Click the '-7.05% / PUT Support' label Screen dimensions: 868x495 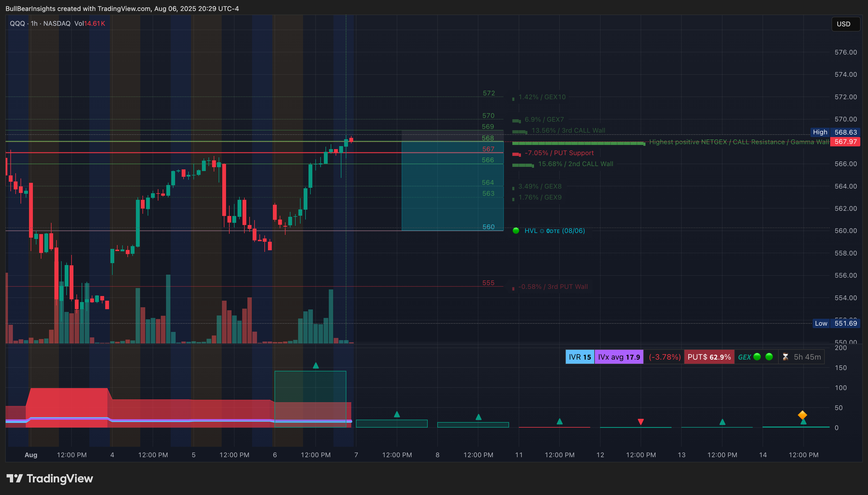pos(559,153)
